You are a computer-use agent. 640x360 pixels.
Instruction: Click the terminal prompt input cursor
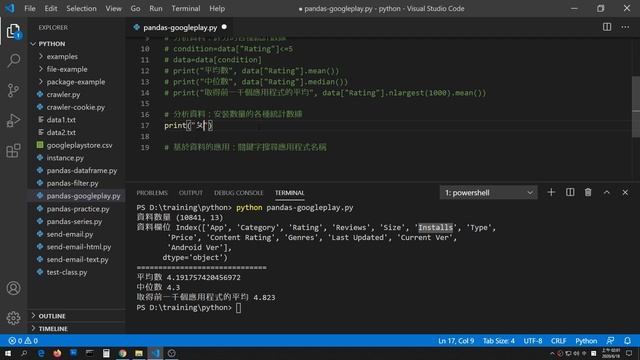(238, 308)
